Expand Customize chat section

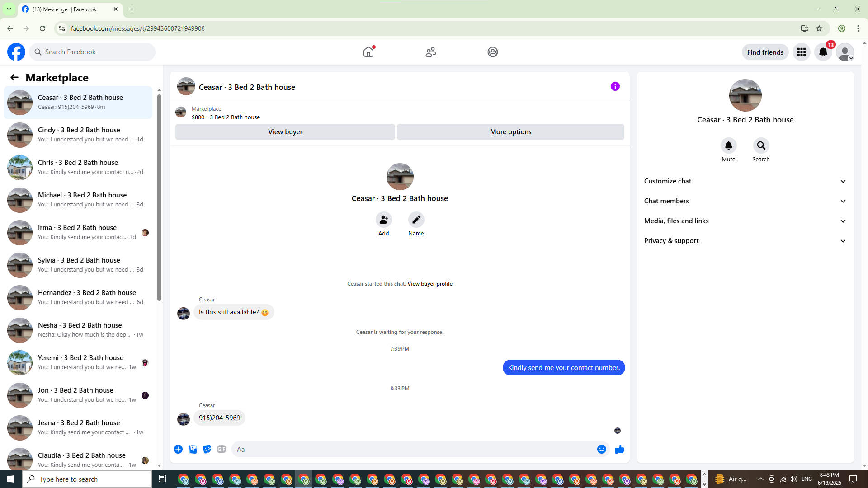coord(745,181)
